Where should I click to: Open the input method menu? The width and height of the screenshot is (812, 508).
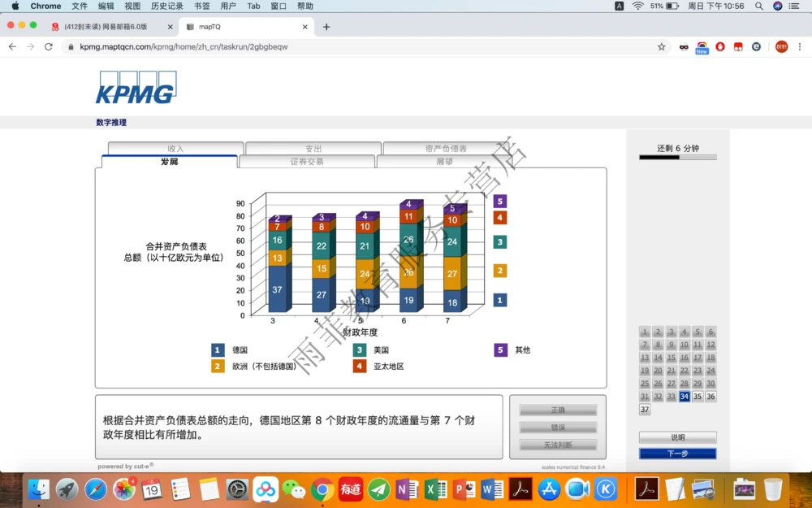coord(618,6)
